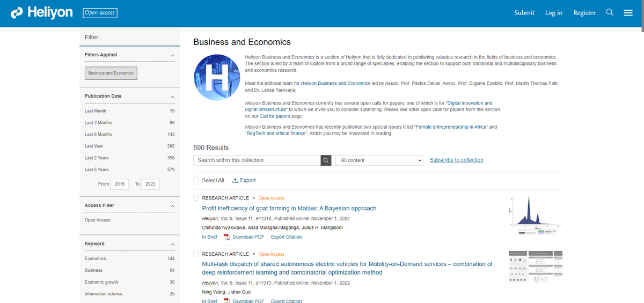
Task: Open Profit inefficiency of goat farming article
Action: [x=289, y=208]
